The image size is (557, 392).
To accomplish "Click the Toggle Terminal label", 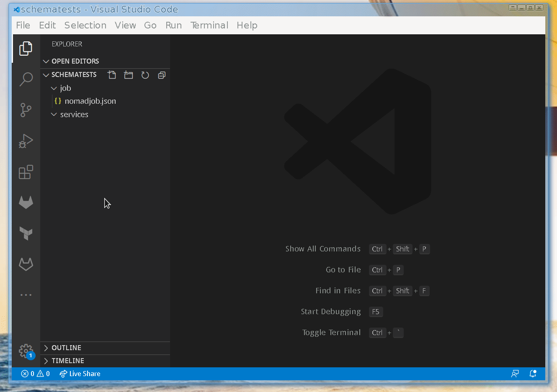I will 331,333.
